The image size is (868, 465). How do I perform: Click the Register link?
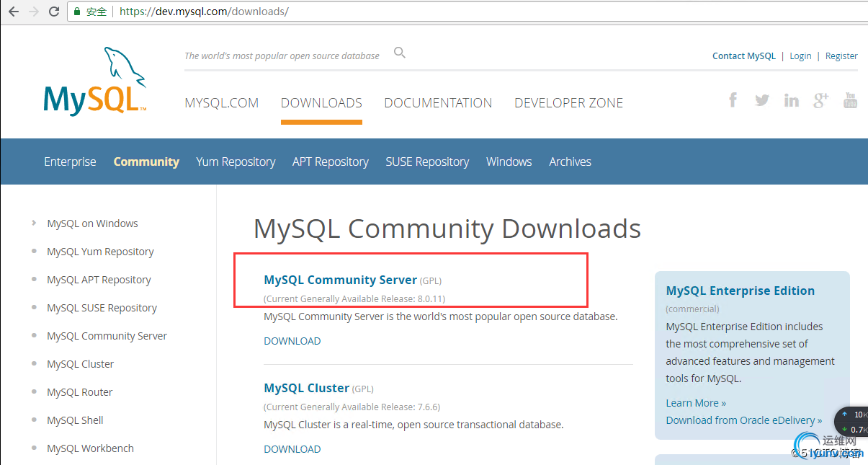point(841,56)
